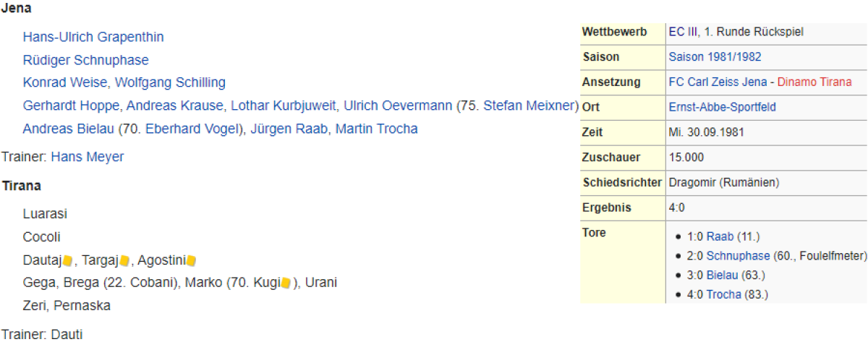Click the yellow card icon next to Dautaj
This screenshot has height=342, width=868.
coord(69,260)
